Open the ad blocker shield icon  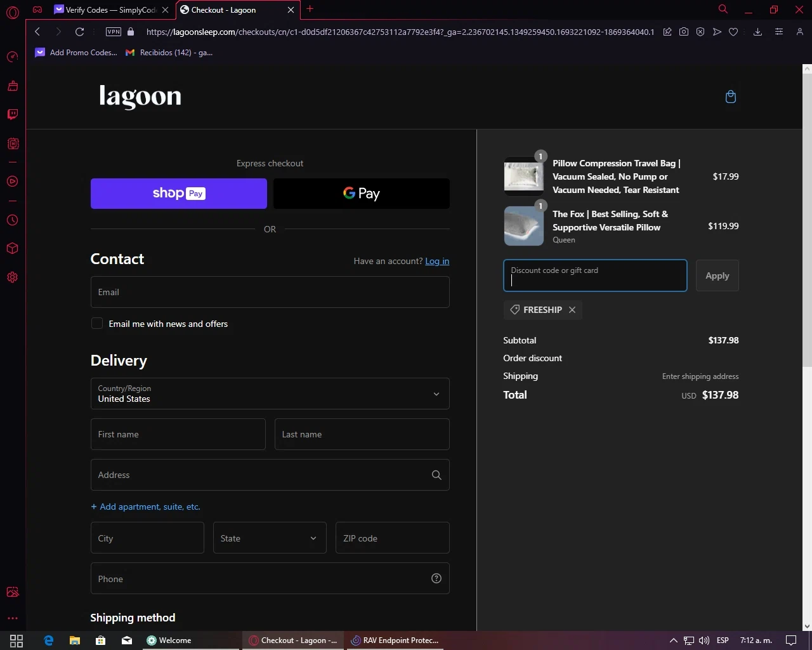(700, 32)
